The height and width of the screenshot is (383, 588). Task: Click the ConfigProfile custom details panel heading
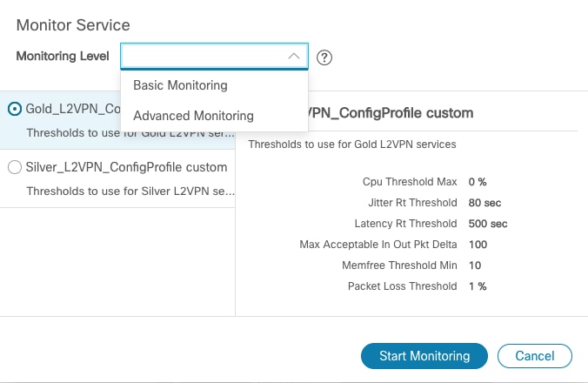coord(391,113)
